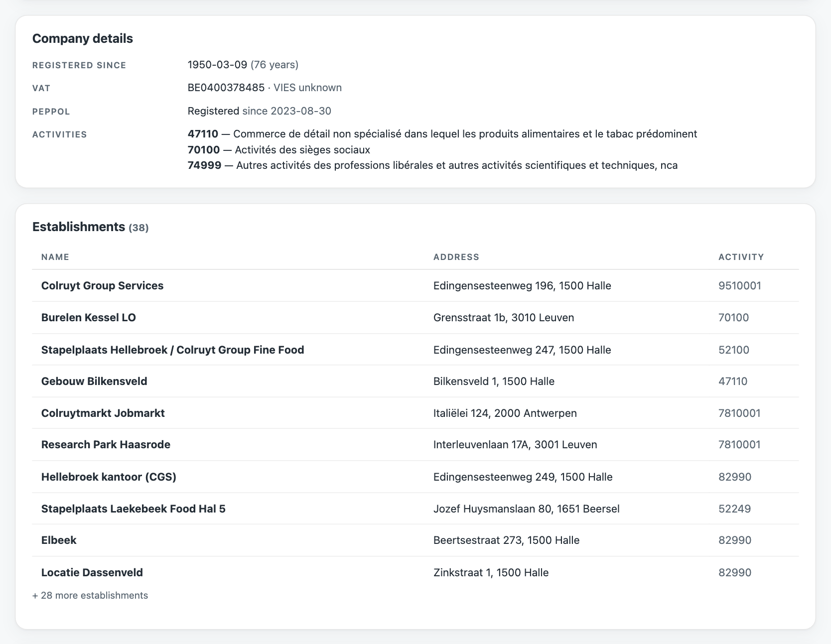Click the Edingensesteenweg 196, 1500 Halle address

click(522, 285)
